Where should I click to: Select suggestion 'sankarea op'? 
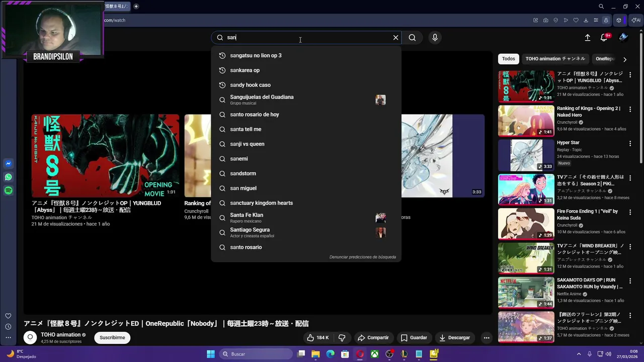tap(306, 70)
